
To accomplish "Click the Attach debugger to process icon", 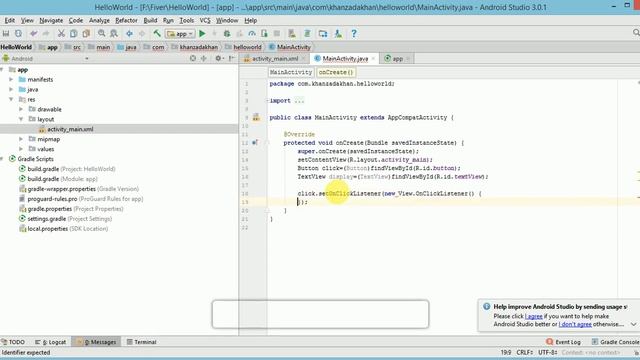I will point(264,33).
